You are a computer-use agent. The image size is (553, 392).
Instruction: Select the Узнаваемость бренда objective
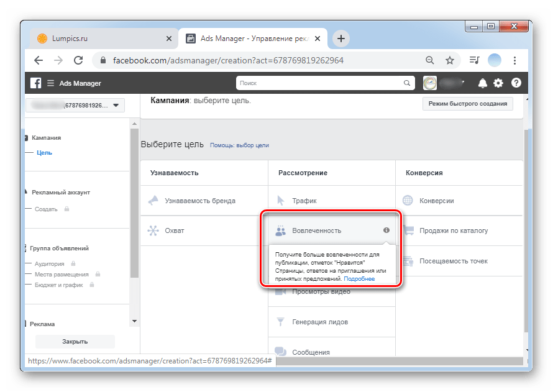200,201
